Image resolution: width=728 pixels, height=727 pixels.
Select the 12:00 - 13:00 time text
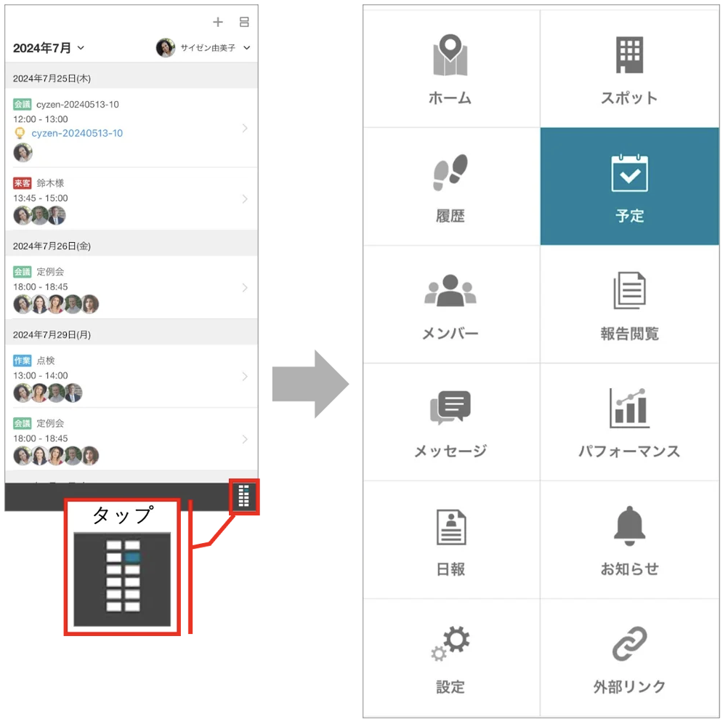pos(41,119)
